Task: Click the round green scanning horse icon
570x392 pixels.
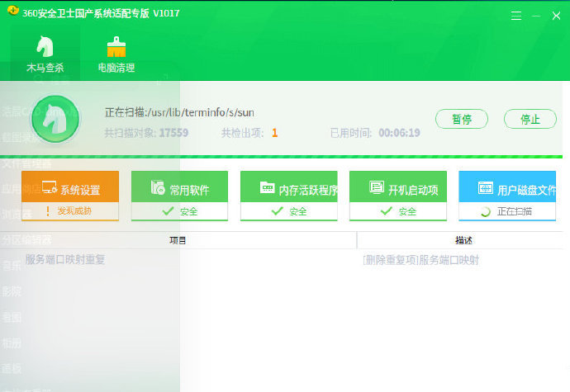Action: 55,119
